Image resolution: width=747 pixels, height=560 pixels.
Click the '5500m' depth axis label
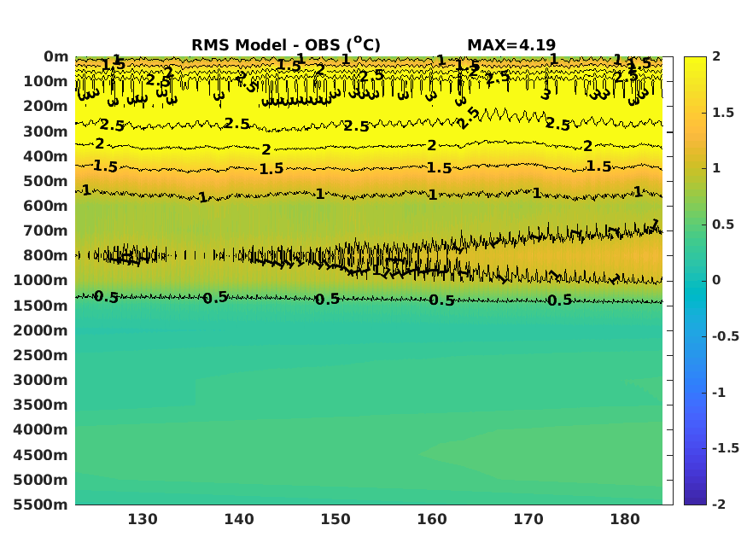tap(41, 505)
